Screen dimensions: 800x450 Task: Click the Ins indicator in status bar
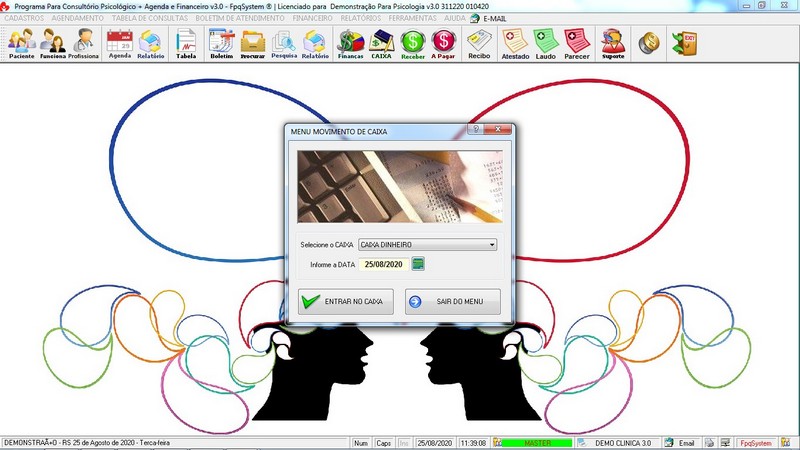click(x=404, y=443)
